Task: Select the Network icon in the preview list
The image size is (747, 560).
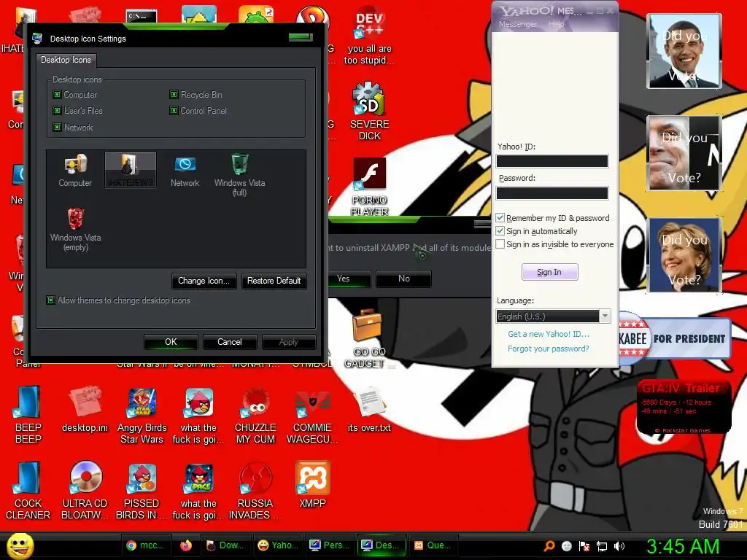Action: pyautogui.click(x=185, y=171)
